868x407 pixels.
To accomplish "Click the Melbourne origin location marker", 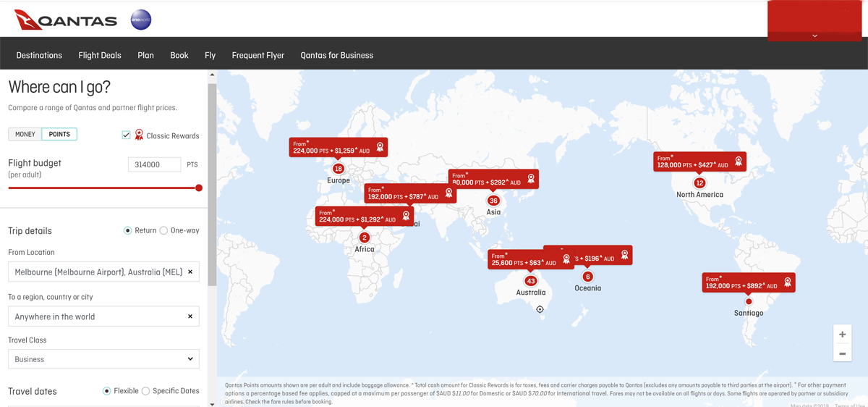I will pos(540,309).
